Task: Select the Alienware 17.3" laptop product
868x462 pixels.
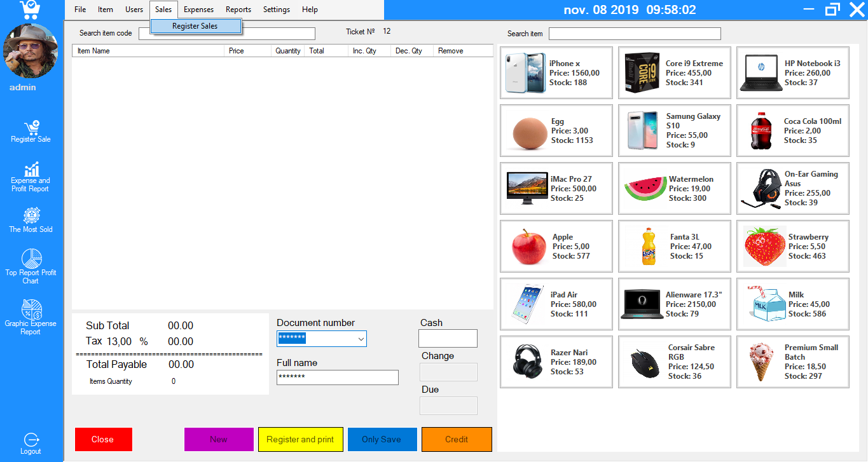Action: click(x=674, y=304)
